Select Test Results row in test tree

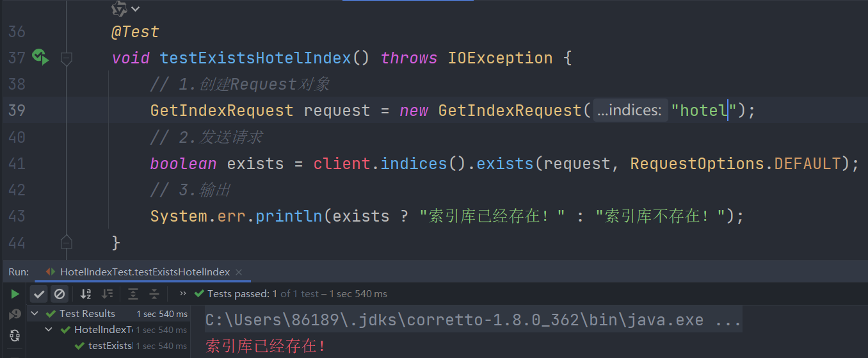(109, 314)
